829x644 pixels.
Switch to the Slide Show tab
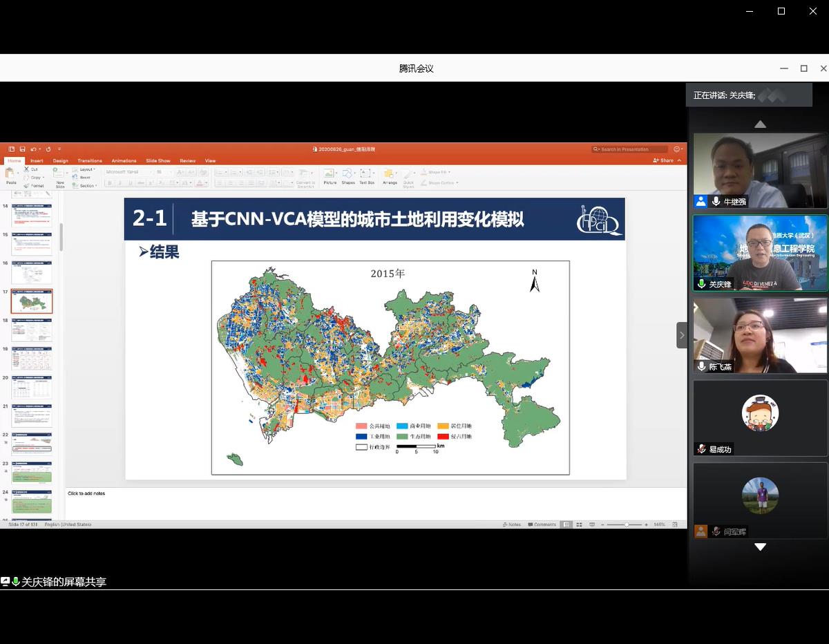(x=158, y=160)
